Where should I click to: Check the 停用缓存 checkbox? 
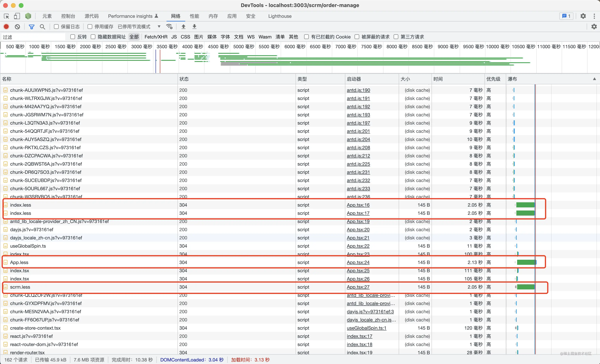coord(90,27)
